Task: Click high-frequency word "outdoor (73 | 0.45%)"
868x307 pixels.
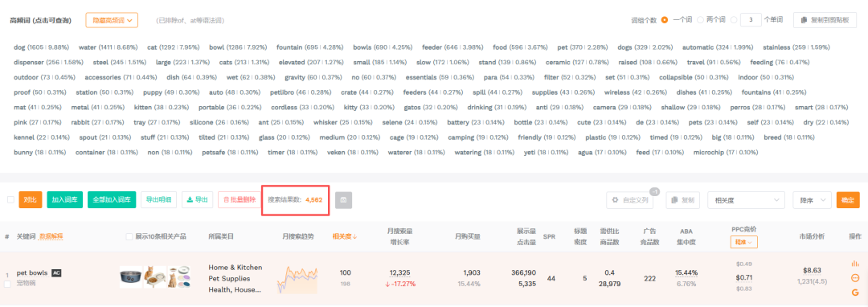Action: point(45,77)
